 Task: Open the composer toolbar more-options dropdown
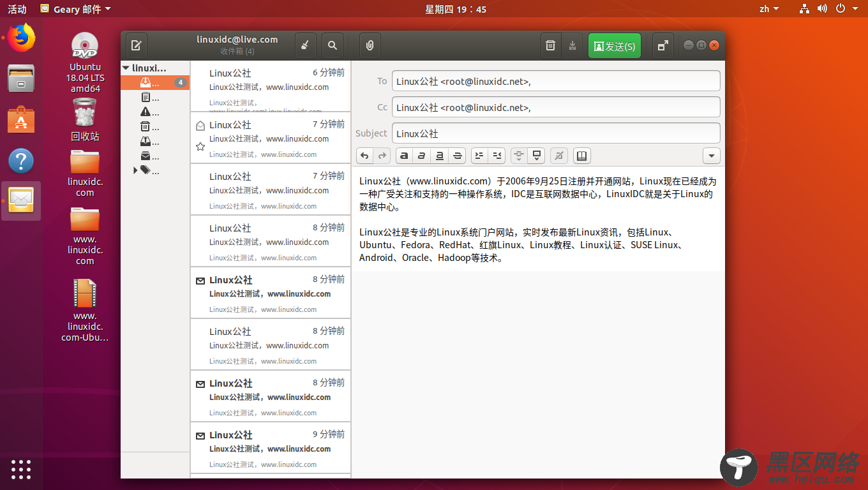click(712, 156)
